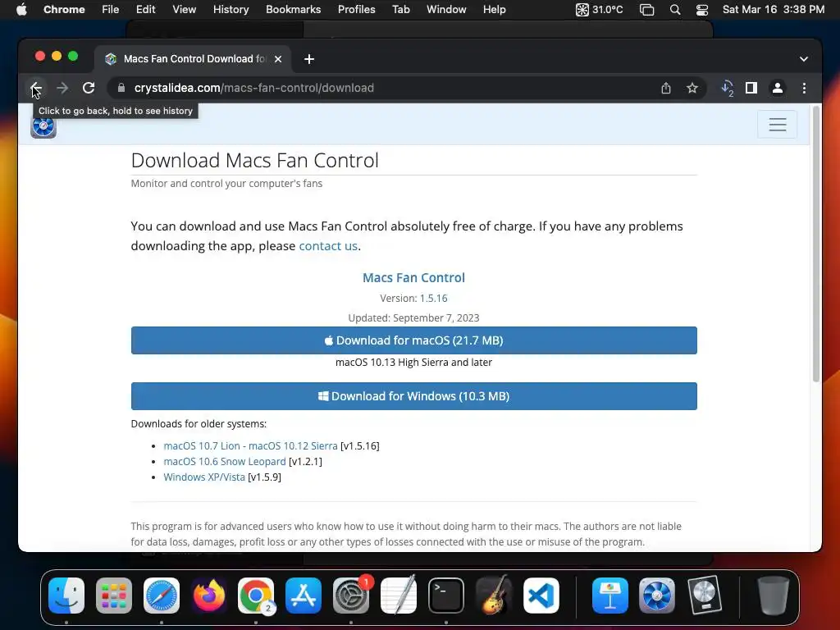840x630 pixels.
Task: Click the 31.0°C fan temperature status item
Action: pos(599,10)
